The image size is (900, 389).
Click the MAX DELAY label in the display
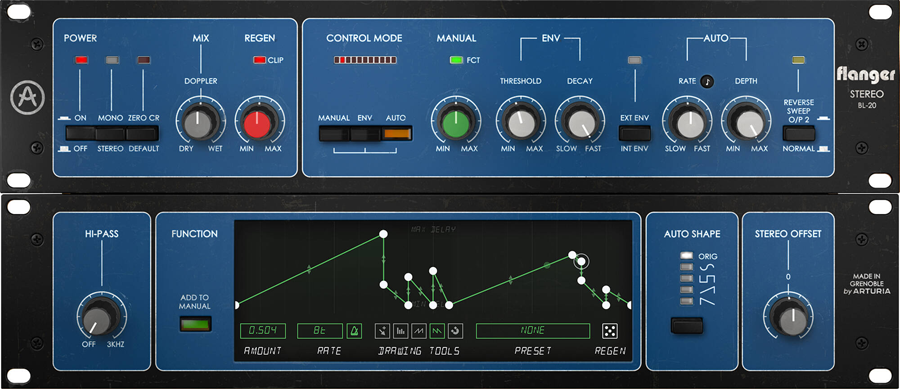coord(433,229)
